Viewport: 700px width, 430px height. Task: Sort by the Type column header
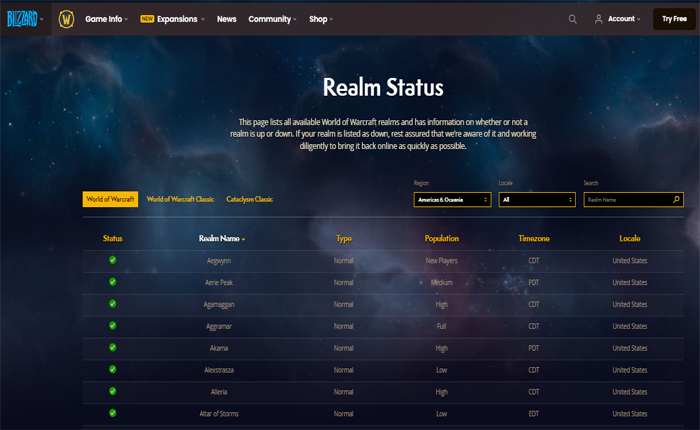point(344,239)
